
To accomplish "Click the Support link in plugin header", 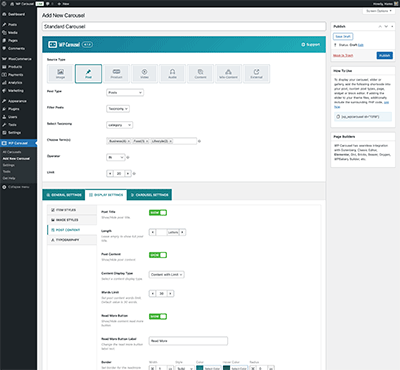I will click(311, 44).
